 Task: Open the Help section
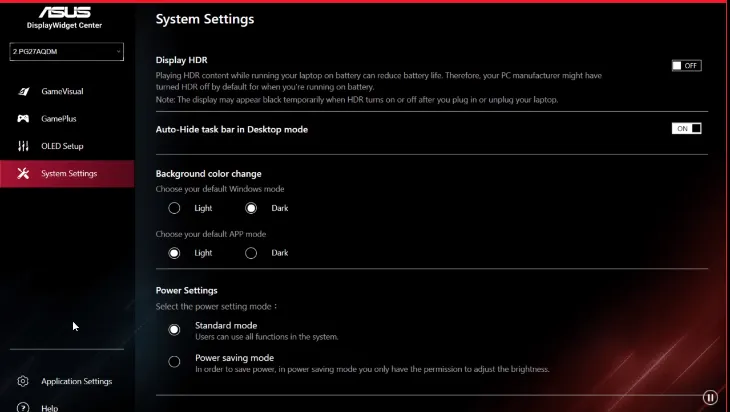click(x=67, y=407)
